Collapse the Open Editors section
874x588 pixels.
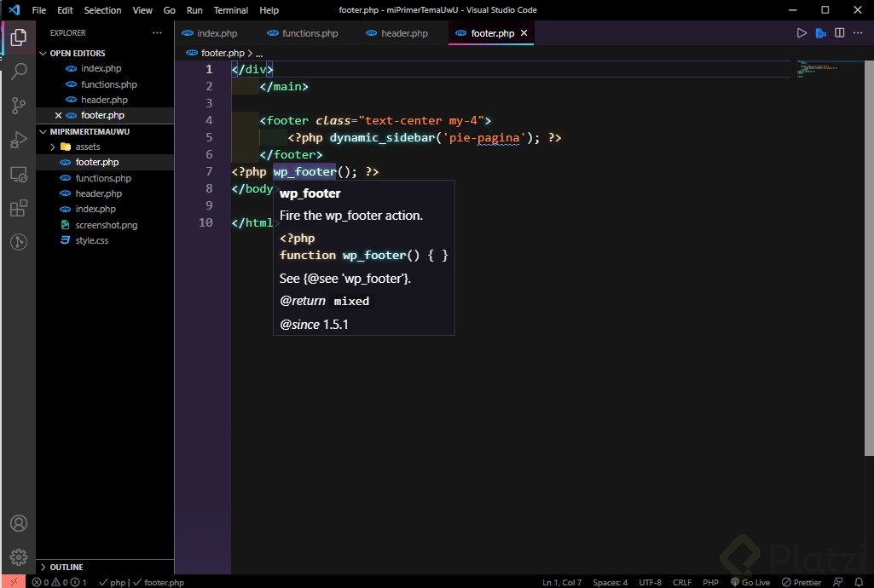[x=77, y=53]
